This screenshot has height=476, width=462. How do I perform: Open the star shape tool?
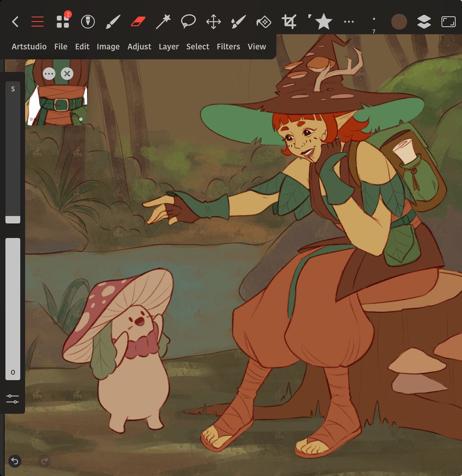click(x=323, y=21)
